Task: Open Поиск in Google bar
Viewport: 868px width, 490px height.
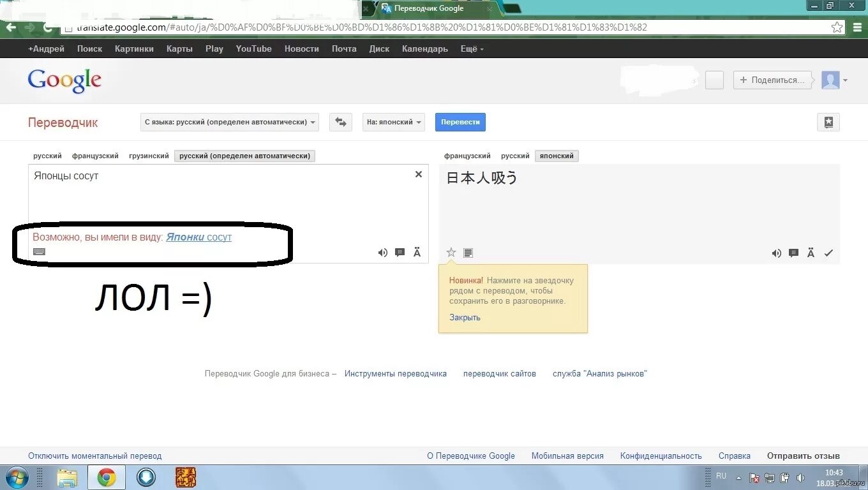Action: click(89, 48)
